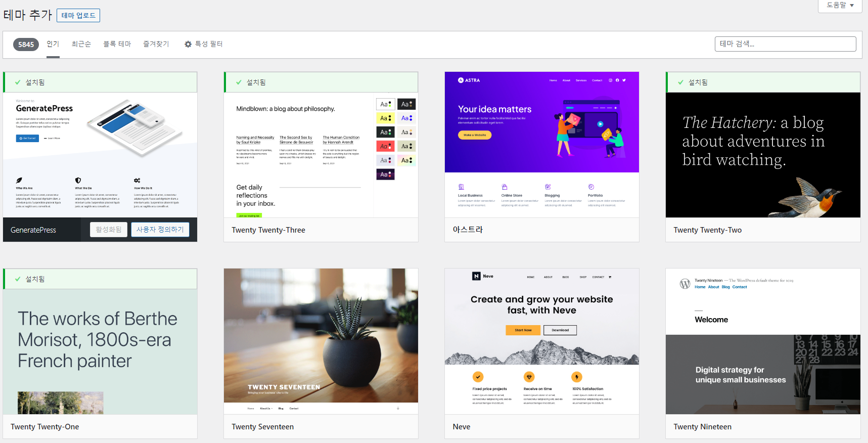Click the 설치됨 check icon on Twenty Twenty-Two

tap(680, 82)
